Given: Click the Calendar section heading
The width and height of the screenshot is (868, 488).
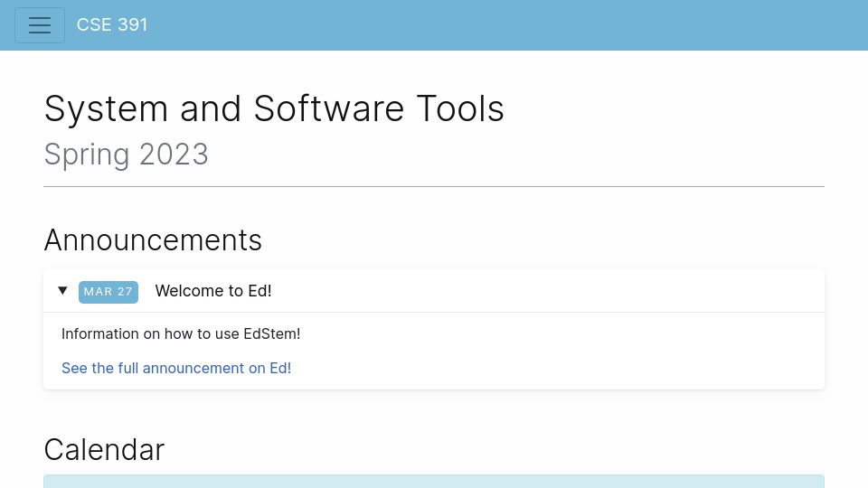Looking at the screenshot, I should tap(104, 449).
